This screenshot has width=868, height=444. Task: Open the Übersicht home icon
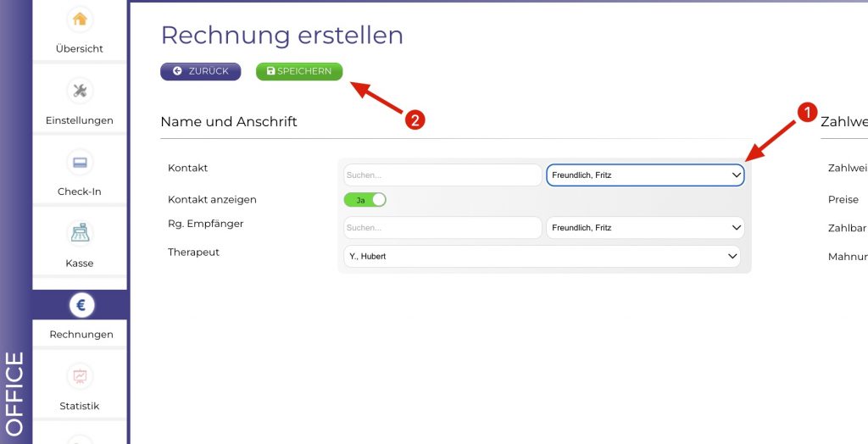[80, 19]
